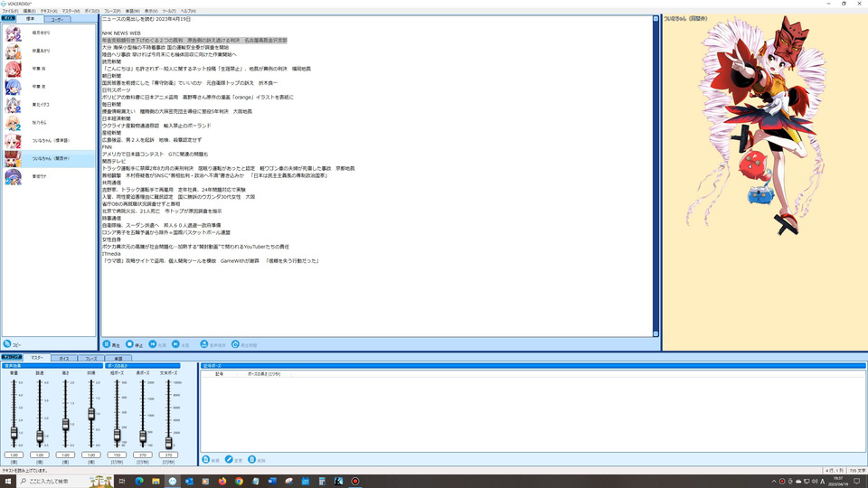
Task: Click the 文末ポーズ slider handle
Action: coord(168,443)
